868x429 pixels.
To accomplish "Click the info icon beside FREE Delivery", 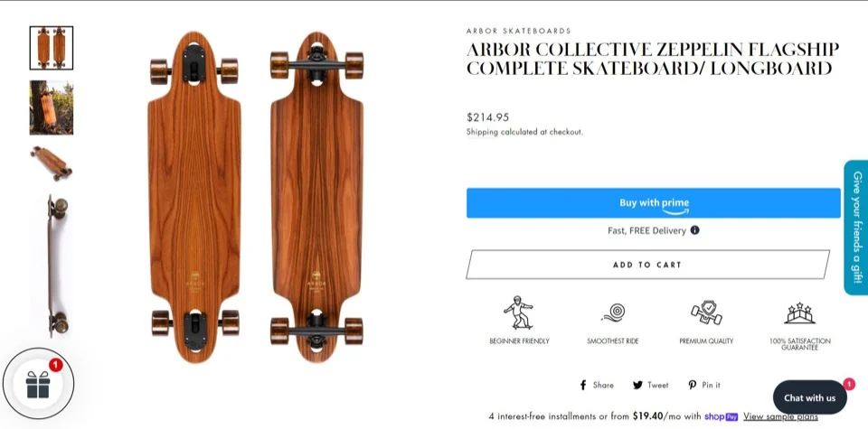I will (x=694, y=230).
